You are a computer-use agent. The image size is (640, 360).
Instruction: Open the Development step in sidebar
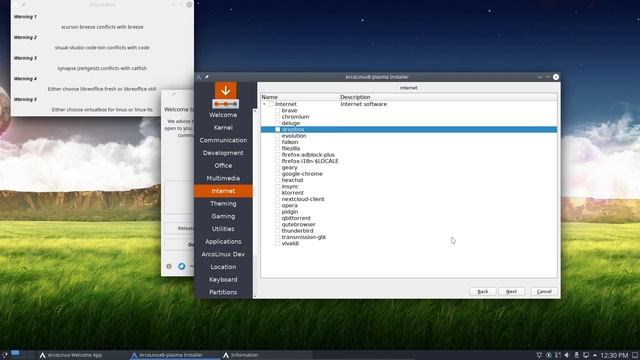click(223, 153)
